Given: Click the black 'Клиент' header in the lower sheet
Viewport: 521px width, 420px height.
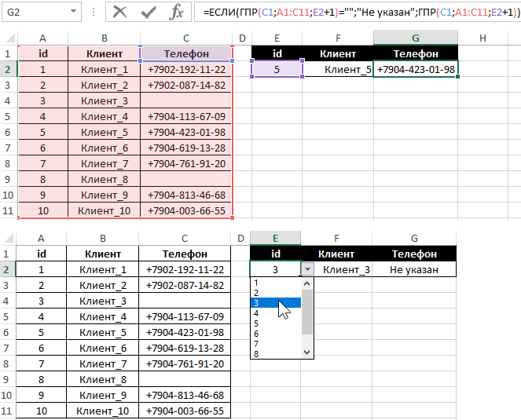Looking at the screenshot, I should [x=336, y=254].
